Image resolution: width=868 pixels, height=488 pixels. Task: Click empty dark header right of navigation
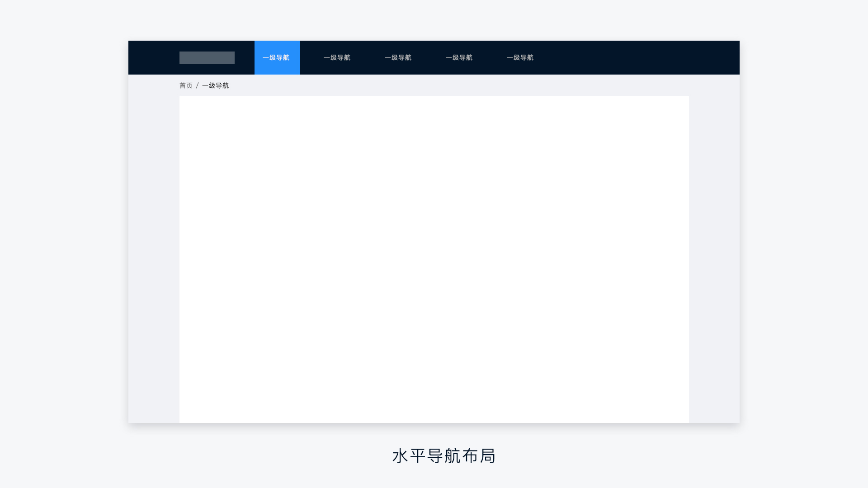(x=642, y=58)
